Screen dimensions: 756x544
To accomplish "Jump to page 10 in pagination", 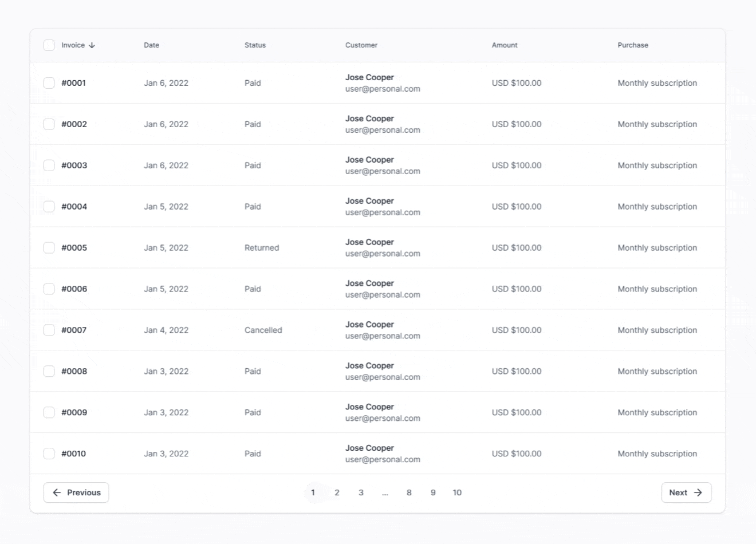I will pyautogui.click(x=457, y=492).
